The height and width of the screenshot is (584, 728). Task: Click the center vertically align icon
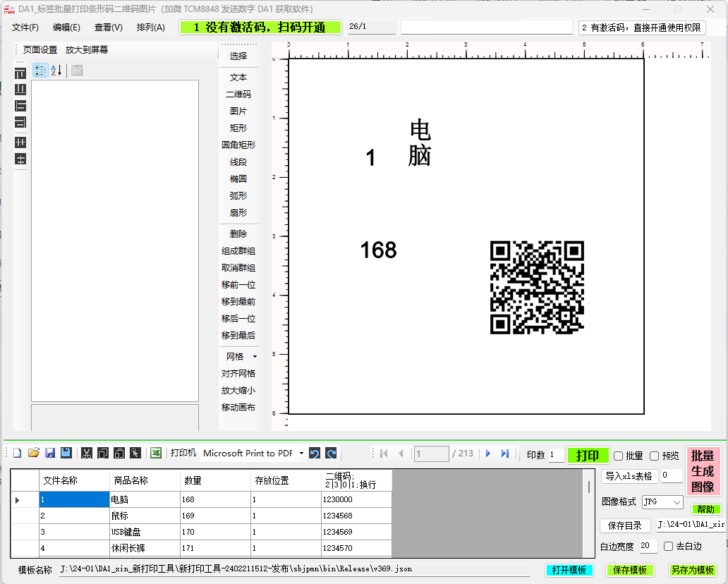click(20, 159)
